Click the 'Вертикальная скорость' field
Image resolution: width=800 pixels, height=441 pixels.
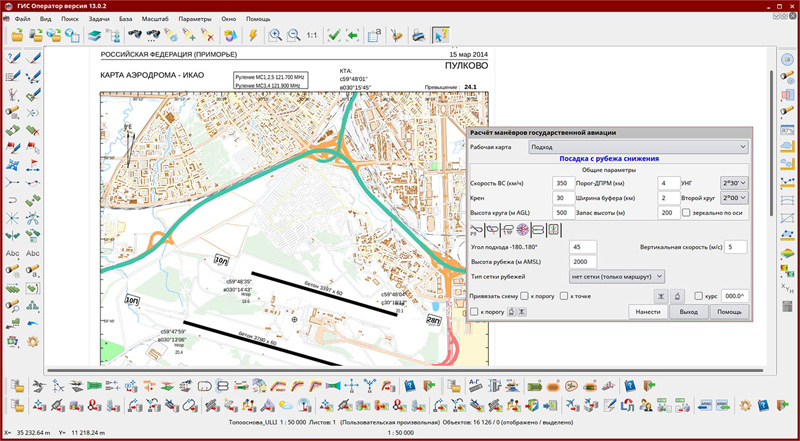(735, 247)
